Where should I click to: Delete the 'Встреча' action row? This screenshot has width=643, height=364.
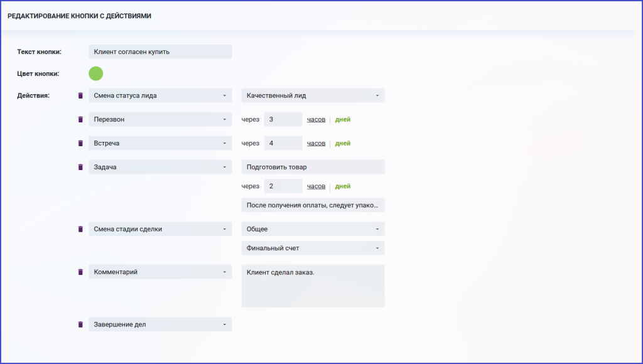(80, 143)
